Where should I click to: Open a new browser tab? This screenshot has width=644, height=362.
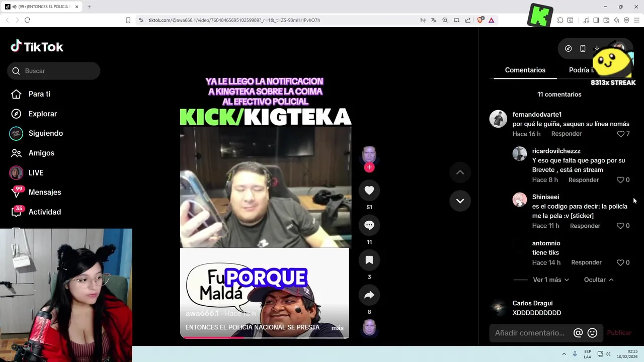click(89, 7)
